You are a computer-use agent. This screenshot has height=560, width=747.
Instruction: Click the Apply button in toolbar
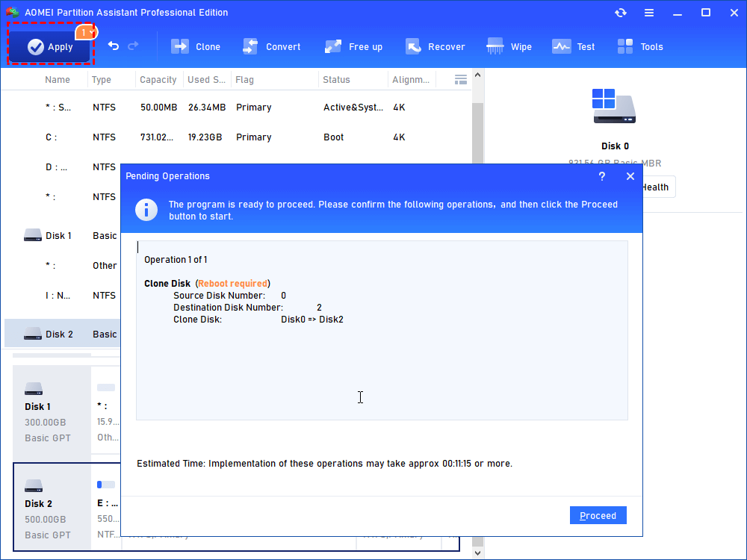(x=50, y=46)
